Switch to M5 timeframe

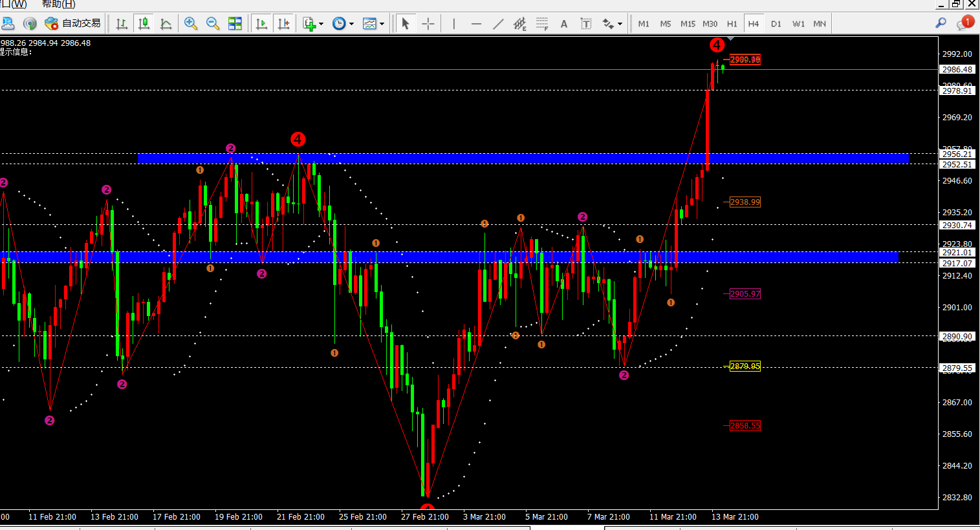(x=666, y=24)
